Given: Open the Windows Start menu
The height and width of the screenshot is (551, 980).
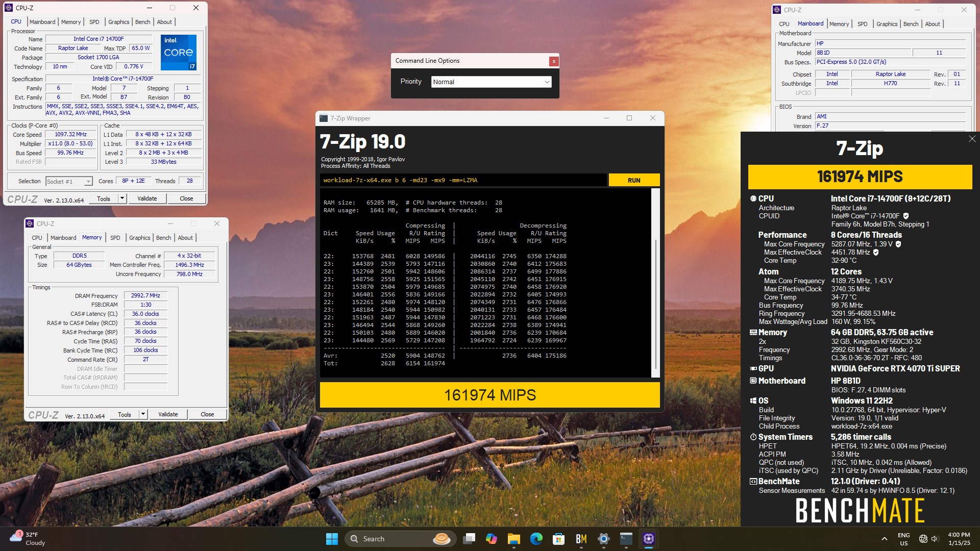Looking at the screenshot, I should tap(332, 539).
